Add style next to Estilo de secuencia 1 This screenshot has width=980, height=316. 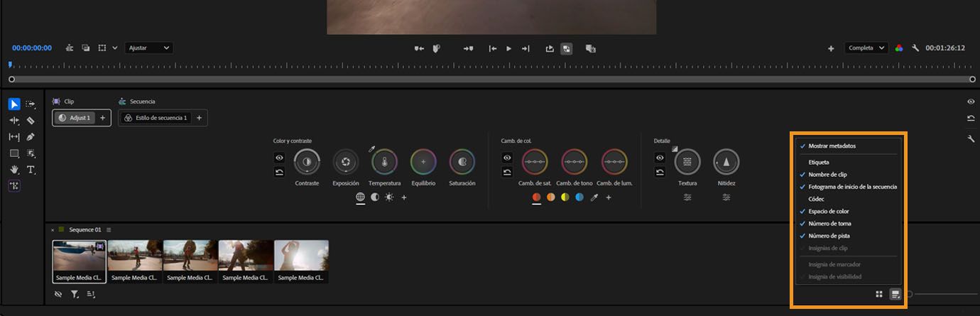199,118
